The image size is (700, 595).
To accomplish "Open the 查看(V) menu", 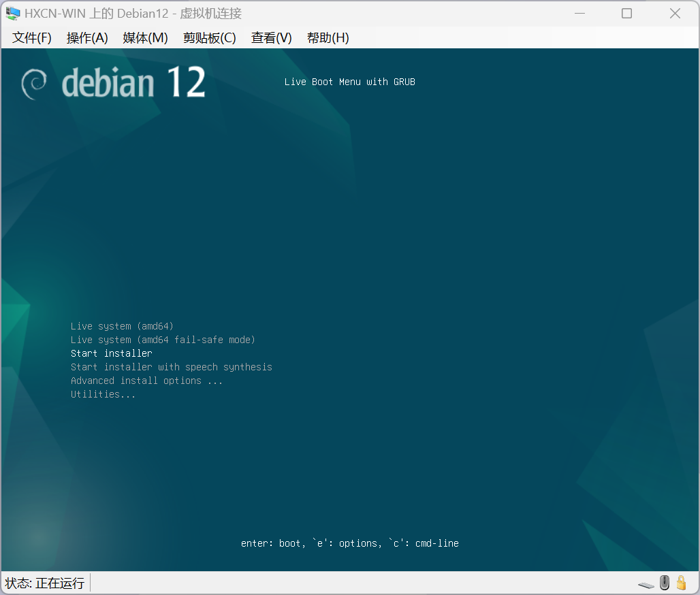I will 272,38.
